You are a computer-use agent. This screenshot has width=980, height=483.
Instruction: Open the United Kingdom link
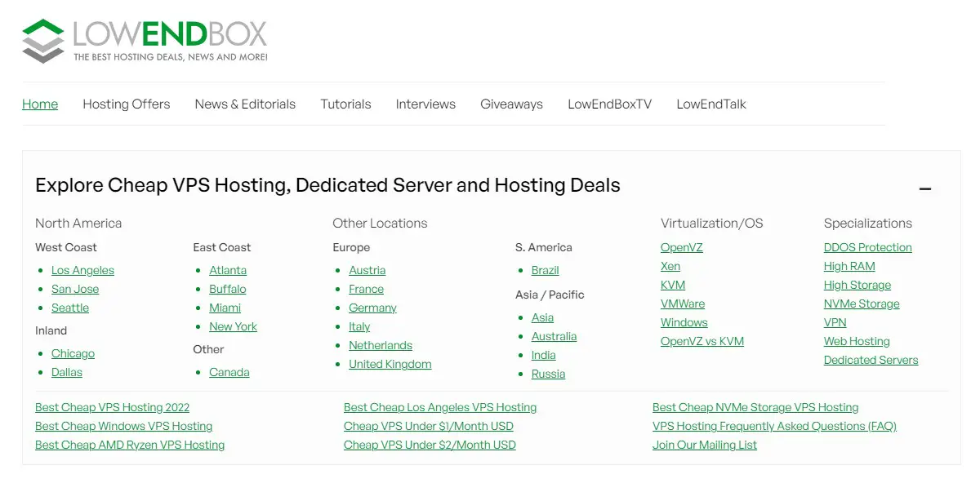click(390, 364)
